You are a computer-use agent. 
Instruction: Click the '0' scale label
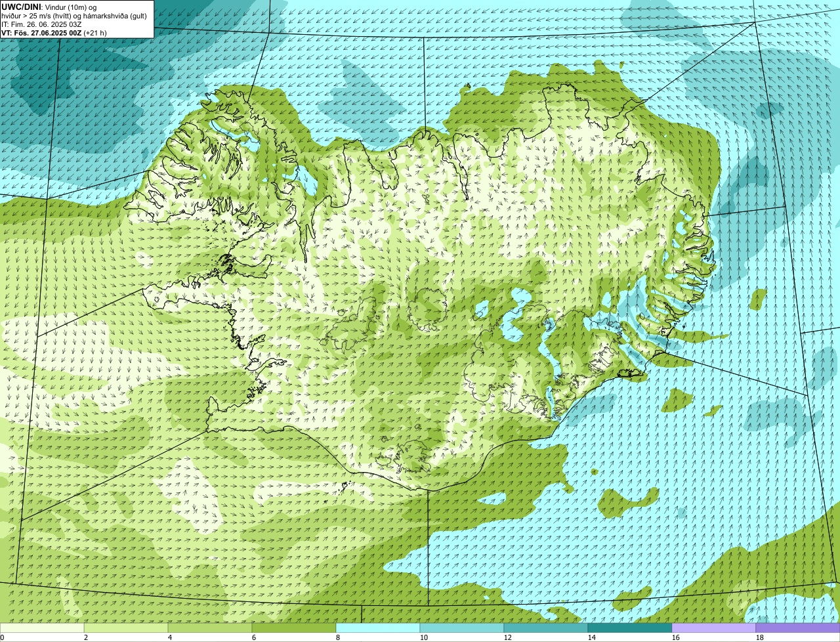tap(2, 637)
